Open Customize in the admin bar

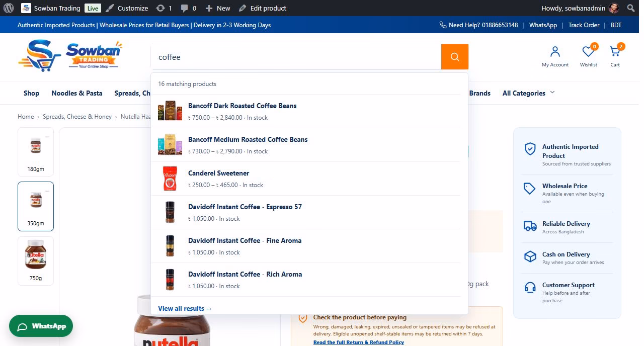(127, 8)
